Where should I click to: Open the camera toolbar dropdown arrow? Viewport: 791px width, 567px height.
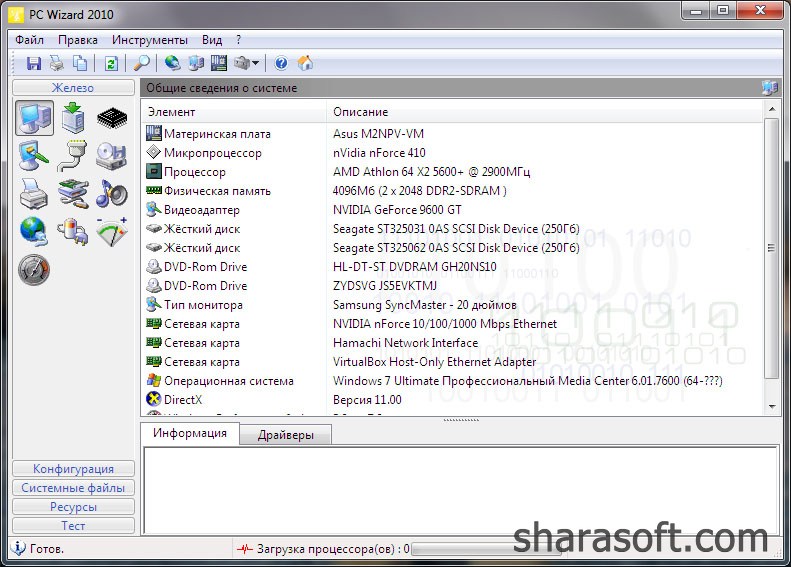[255, 63]
